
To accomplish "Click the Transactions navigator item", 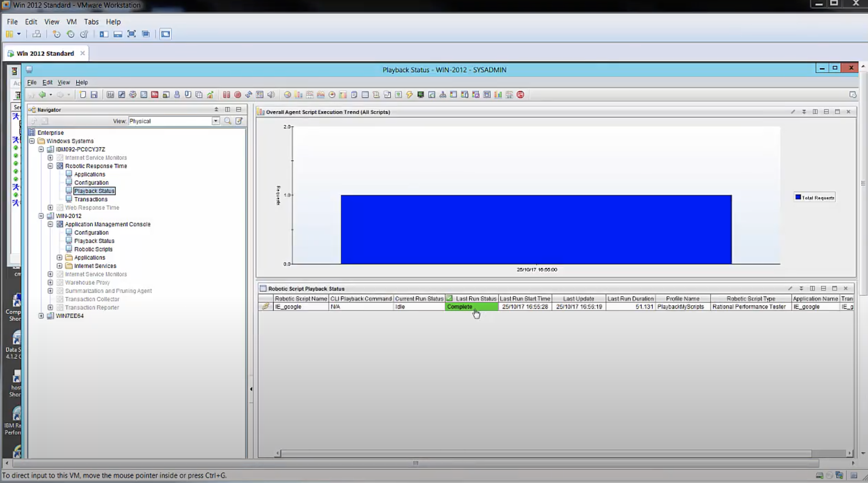I will [90, 199].
